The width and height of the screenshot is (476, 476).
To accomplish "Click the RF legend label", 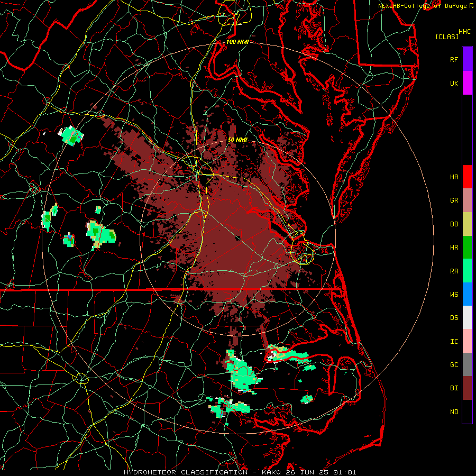I will pos(454,59).
